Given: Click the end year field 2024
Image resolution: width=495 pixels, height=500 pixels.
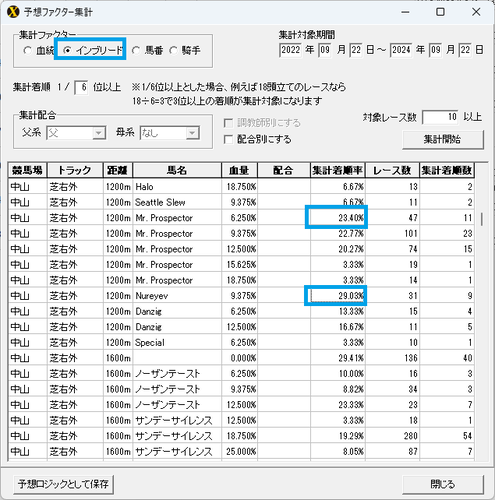Looking at the screenshot, I should [401, 50].
